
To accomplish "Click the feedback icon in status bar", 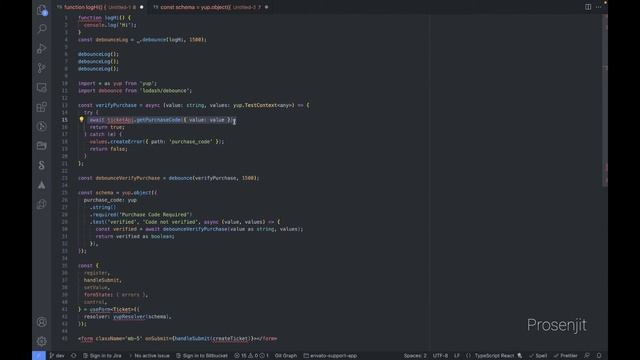I will (587, 356).
